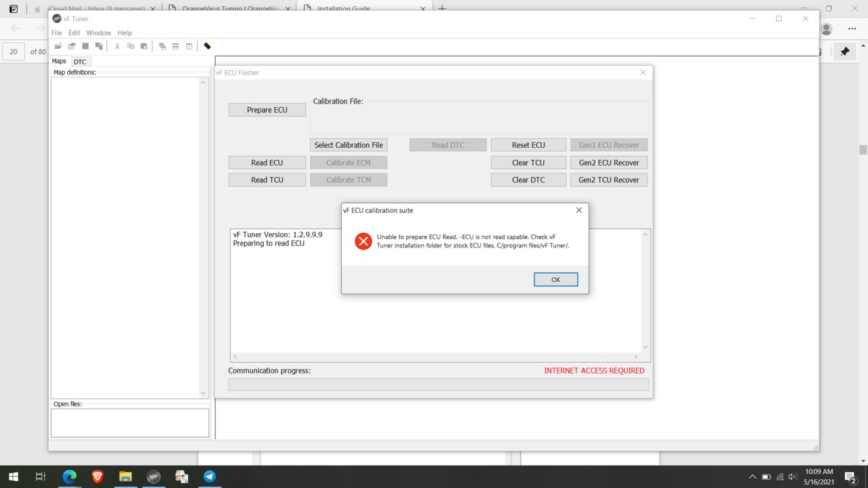Switch to the Maps tab
Image resolution: width=868 pixels, height=488 pixels.
click(59, 61)
